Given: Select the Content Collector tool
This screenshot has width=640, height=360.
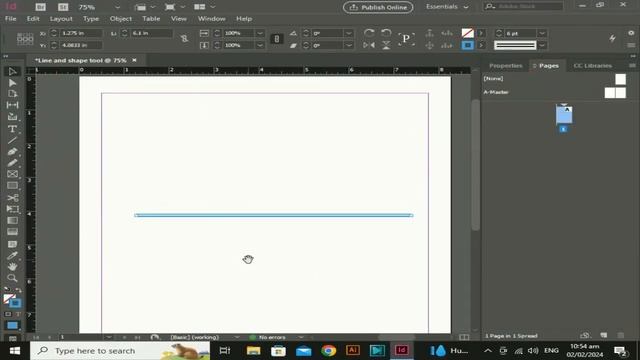Looking at the screenshot, I should click(x=12, y=117).
